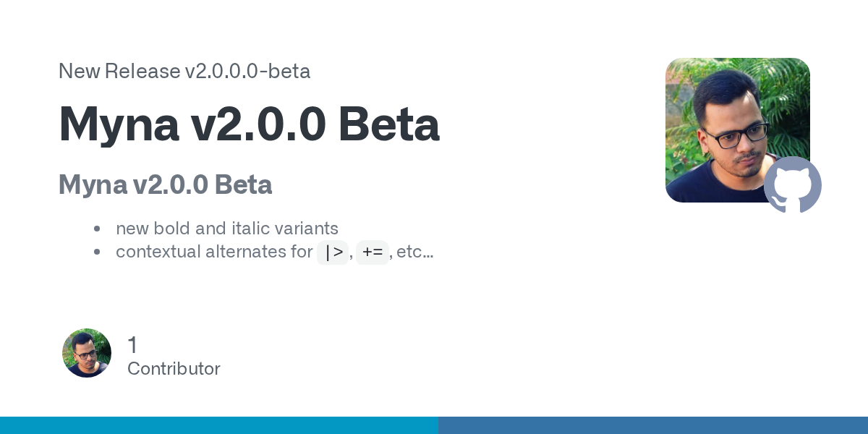
Task: Click the word "italic" in first bullet
Action: coord(250,229)
